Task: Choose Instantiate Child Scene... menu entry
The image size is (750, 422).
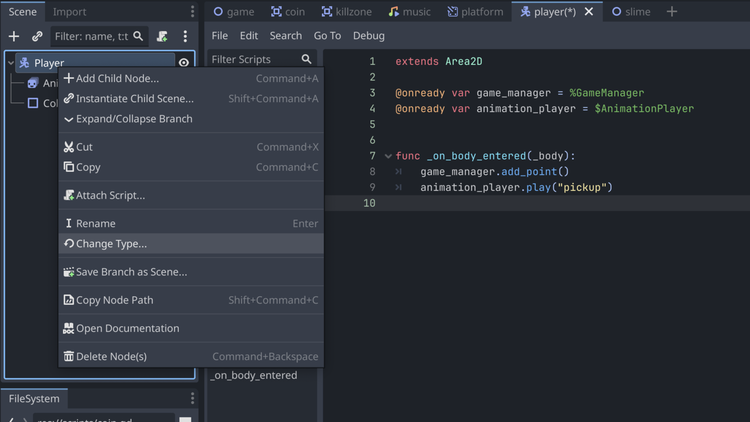Action: [191, 99]
